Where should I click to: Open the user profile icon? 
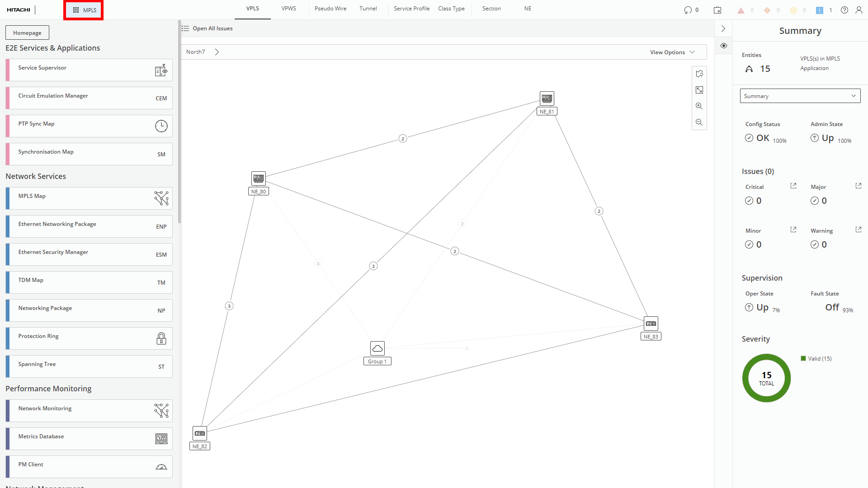tap(859, 10)
